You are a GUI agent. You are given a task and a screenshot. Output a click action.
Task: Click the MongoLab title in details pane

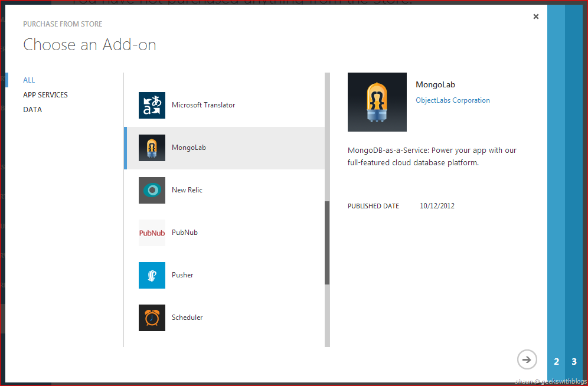[435, 84]
